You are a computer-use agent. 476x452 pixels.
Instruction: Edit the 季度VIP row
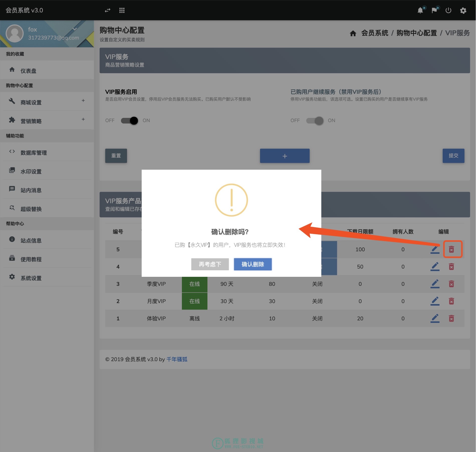pos(435,284)
